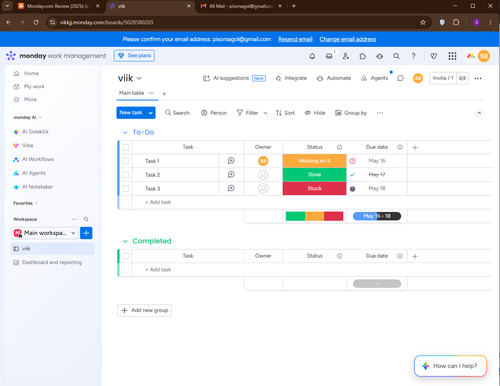Image resolution: width=500 pixels, height=386 pixels.
Task: Bookmark this page with star icon
Action: click(423, 22)
